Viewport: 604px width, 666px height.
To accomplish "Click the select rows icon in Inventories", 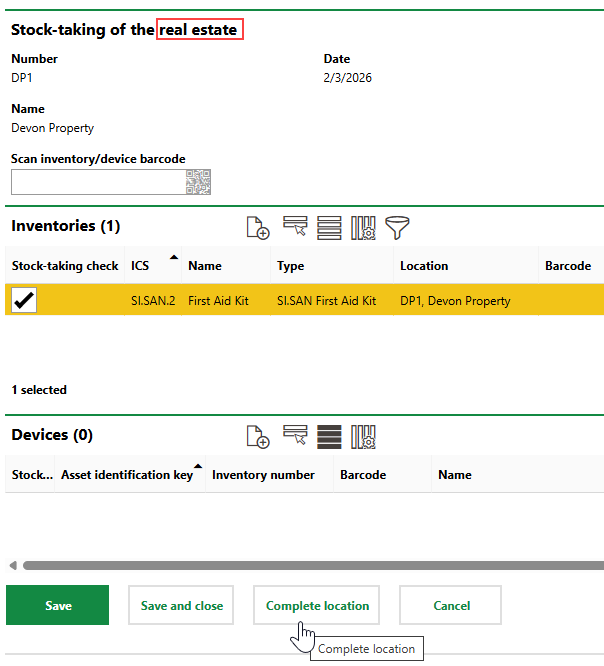I will [x=294, y=227].
